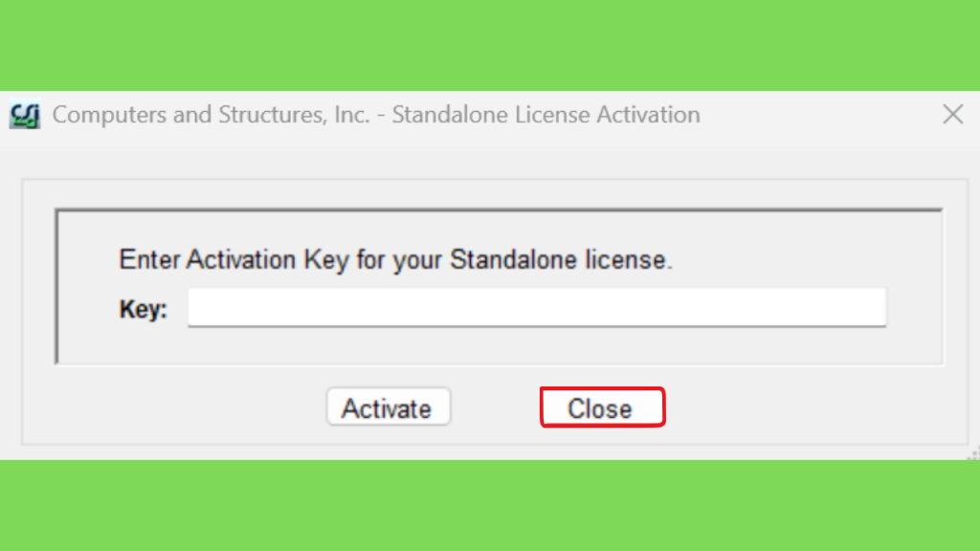Click the 'Key:' label
980x551 pixels.
(144, 309)
